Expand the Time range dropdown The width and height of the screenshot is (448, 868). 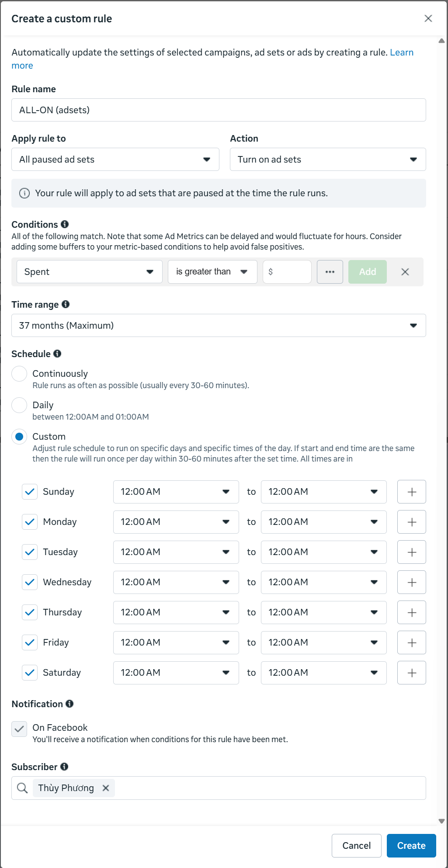pyautogui.click(x=219, y=326)
